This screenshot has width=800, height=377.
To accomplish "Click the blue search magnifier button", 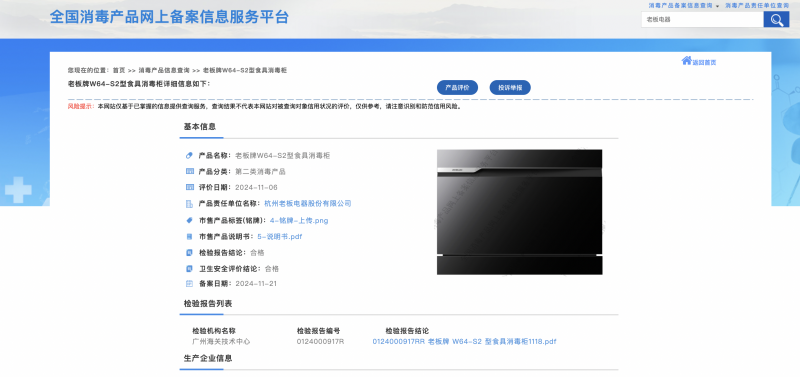I will click(776, 20).
